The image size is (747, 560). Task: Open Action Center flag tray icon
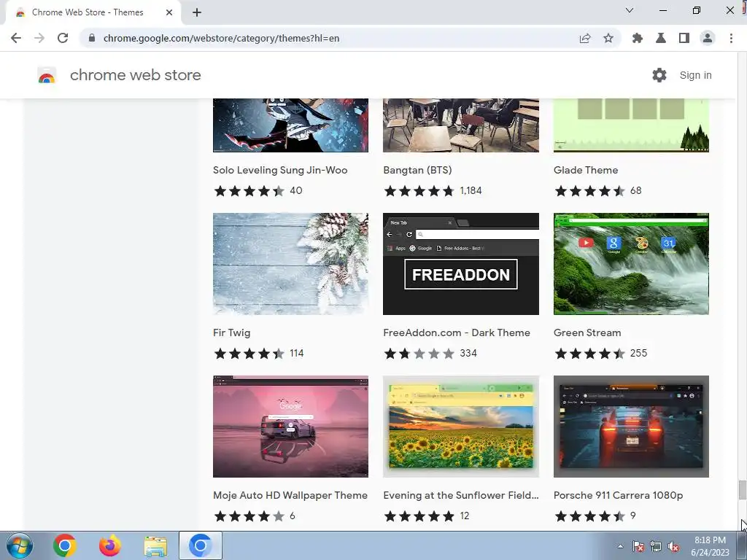(638, 547)
